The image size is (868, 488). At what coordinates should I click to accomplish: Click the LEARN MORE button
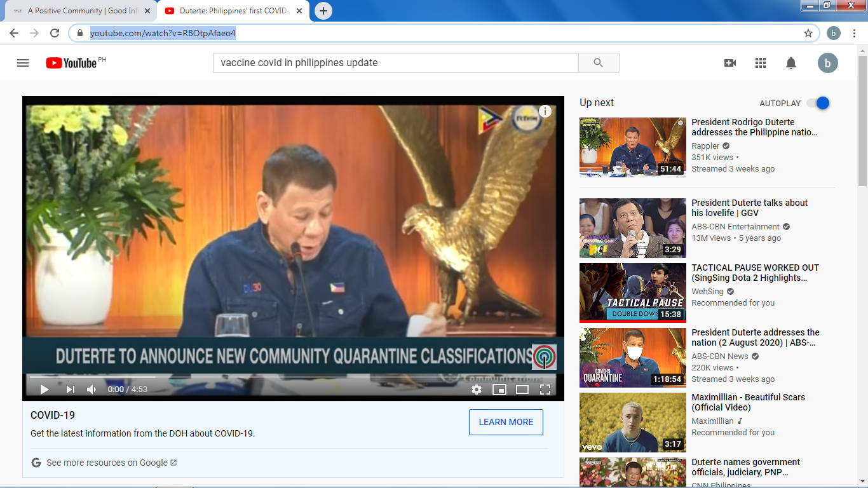coord(506,422)
